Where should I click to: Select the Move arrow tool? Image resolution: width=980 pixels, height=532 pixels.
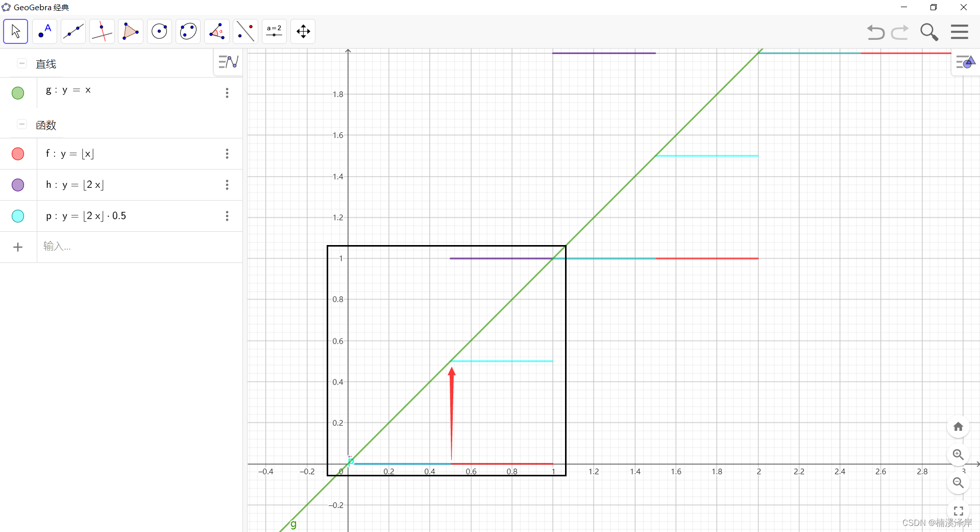(x=15, y=32)
